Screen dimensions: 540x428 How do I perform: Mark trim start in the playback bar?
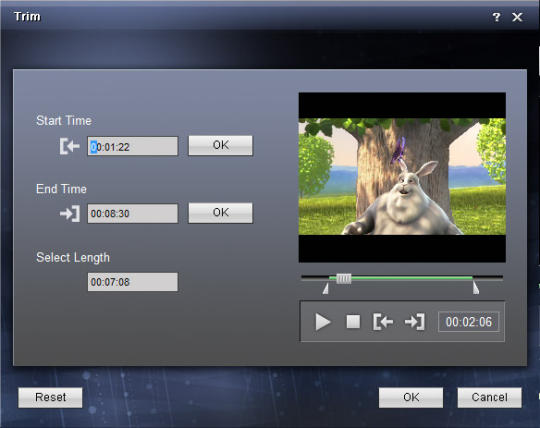tap(383, 322)
